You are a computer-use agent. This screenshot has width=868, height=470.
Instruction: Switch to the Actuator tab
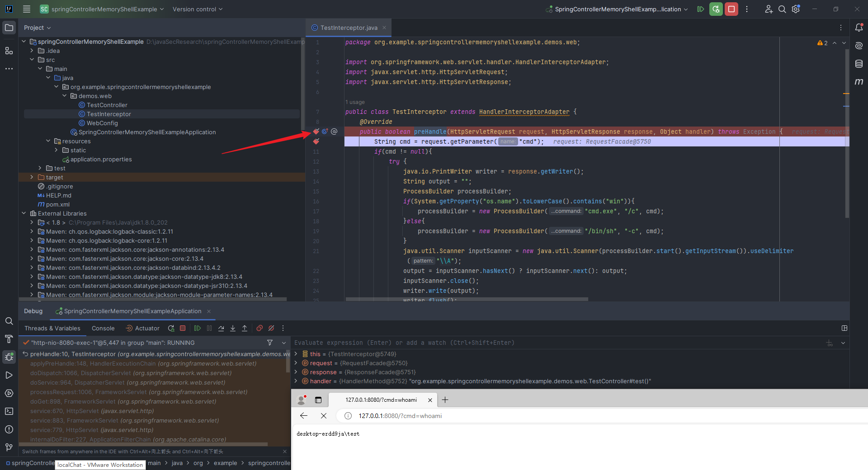coord(142,329)
